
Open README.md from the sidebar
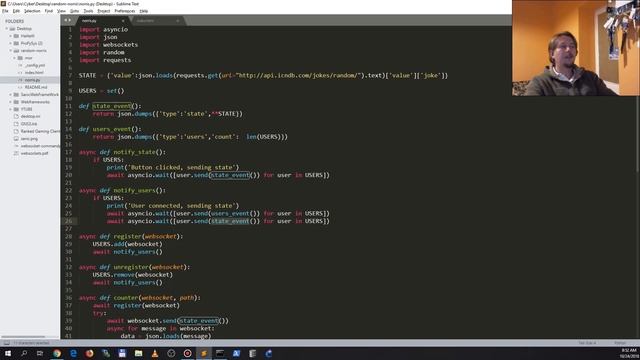pos(36,87)
